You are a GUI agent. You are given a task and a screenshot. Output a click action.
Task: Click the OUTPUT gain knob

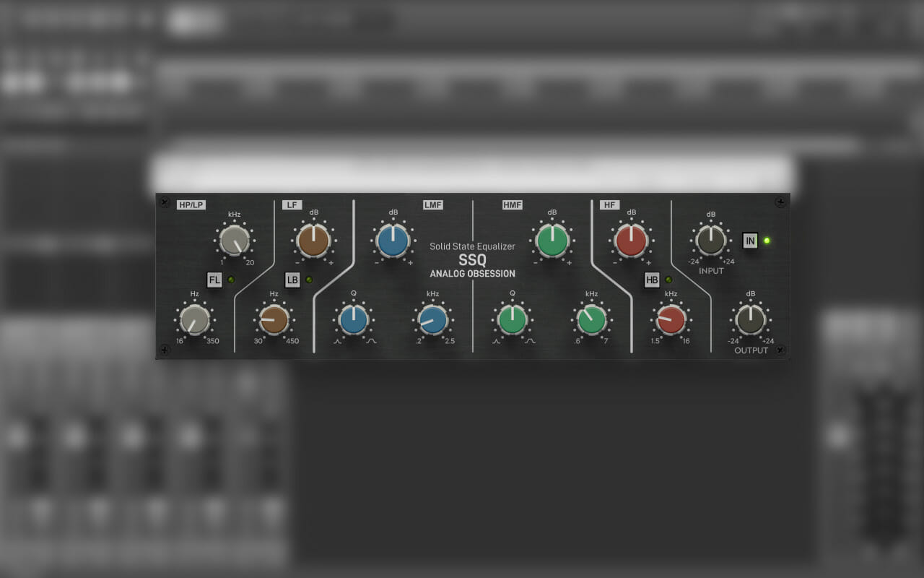click(x=751, y=319)
